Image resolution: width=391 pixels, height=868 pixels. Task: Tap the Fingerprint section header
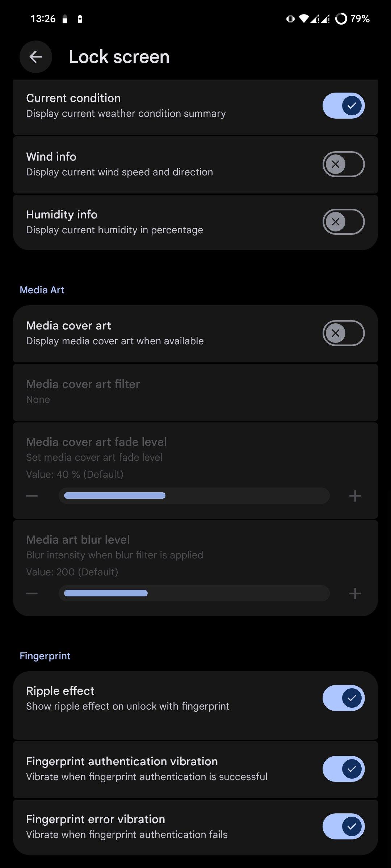click(x=45, y=656)
